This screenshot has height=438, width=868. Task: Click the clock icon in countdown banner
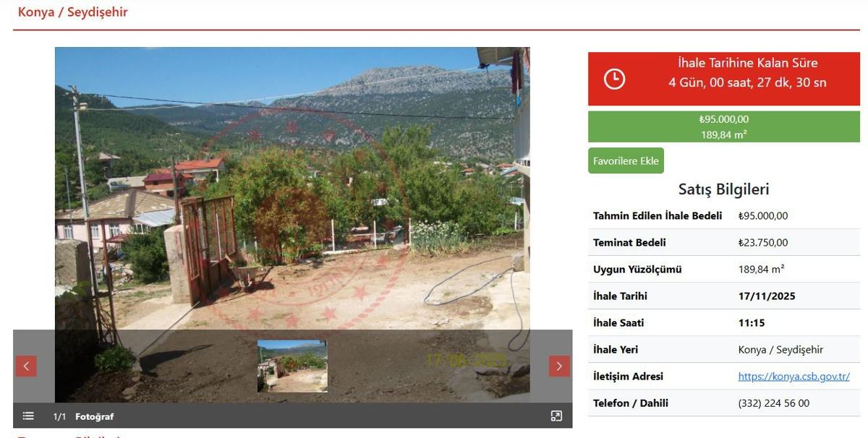pos(614,79)
